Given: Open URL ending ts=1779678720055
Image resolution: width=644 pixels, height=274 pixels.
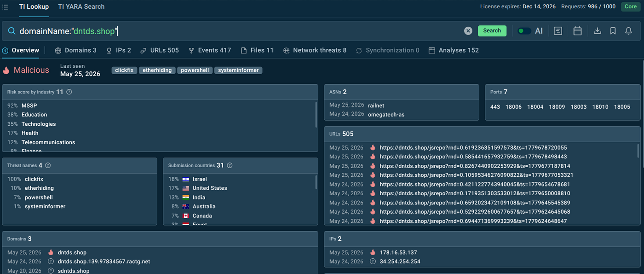Looking at the screenshot, I should (473, 147).
